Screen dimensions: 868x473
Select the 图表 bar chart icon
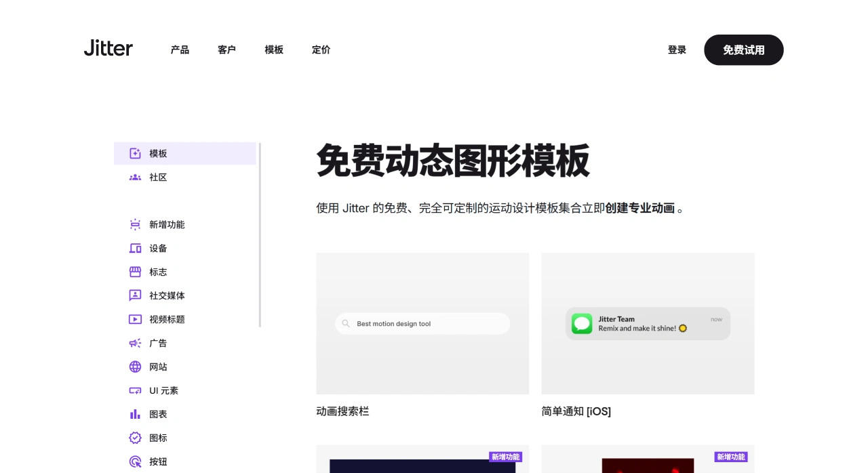click(135, 414)
